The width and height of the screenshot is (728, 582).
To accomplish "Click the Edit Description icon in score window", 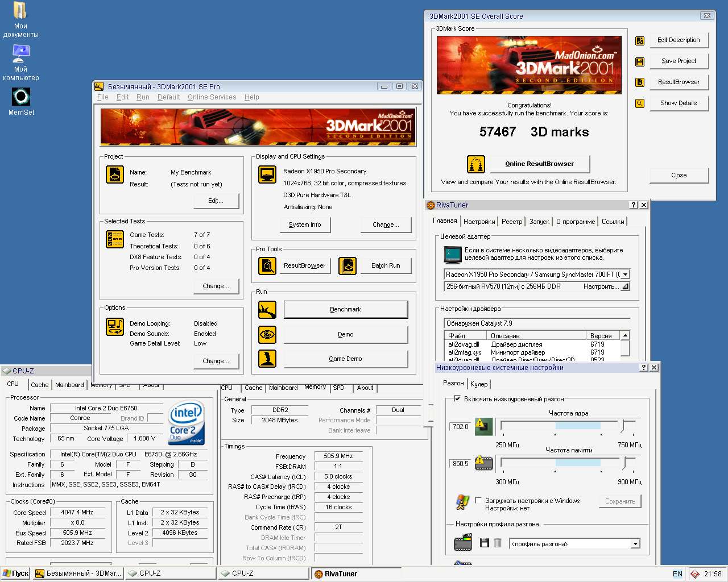I will click(640, 40).
